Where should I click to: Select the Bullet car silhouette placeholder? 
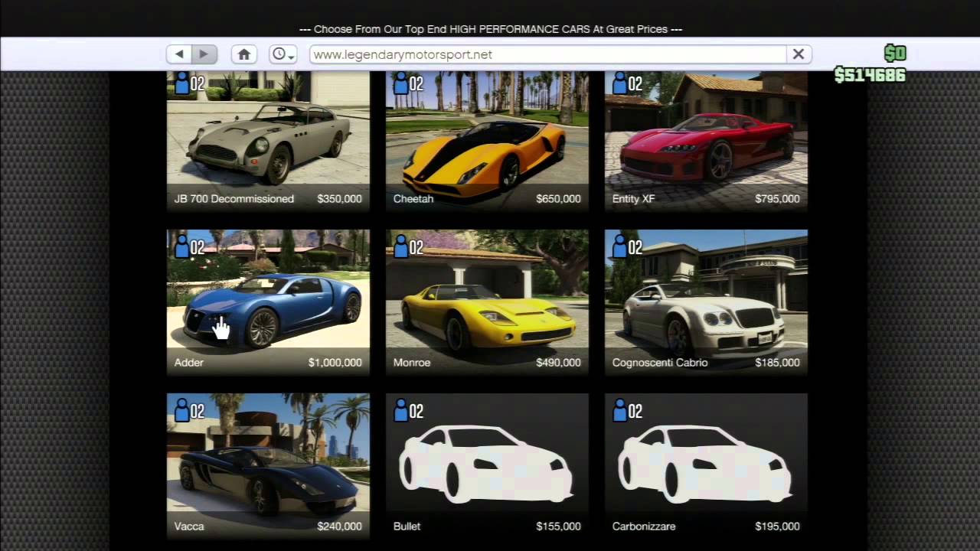pos(487,464)
